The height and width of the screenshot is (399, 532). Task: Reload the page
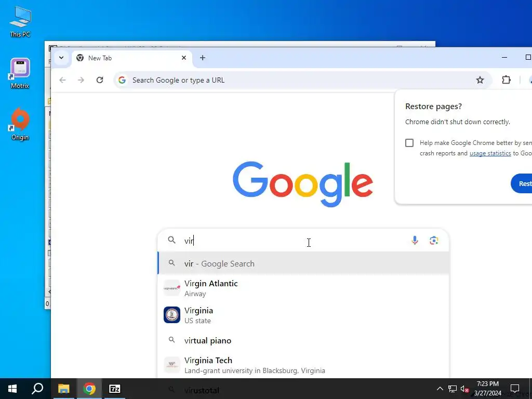(99, 80)
